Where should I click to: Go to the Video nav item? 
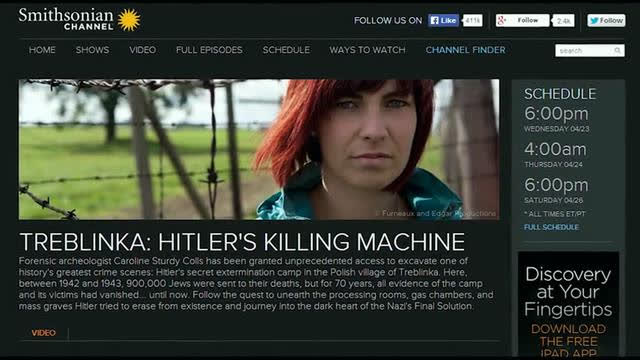[142, 50]
